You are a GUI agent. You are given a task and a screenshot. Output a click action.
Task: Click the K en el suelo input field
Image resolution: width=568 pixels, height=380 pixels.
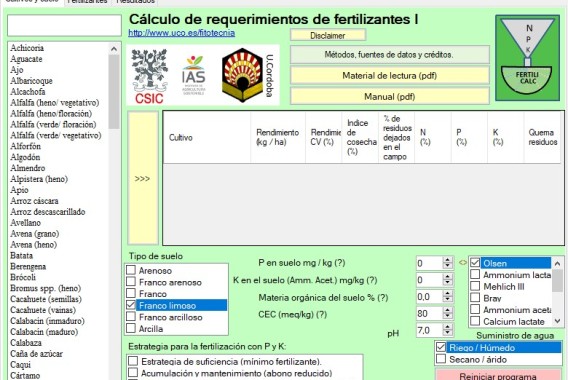click(429, 280)
